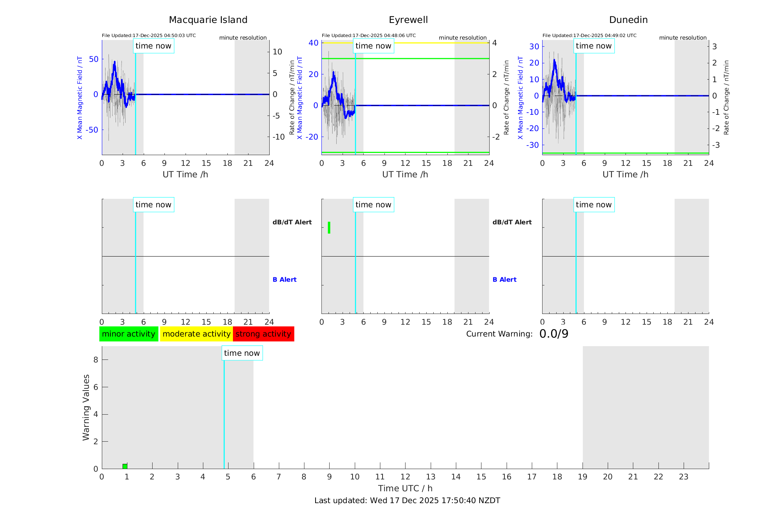Screen dimensions: 784x532
Task: Click the Eyrewell station title
Action: [408, 20]
